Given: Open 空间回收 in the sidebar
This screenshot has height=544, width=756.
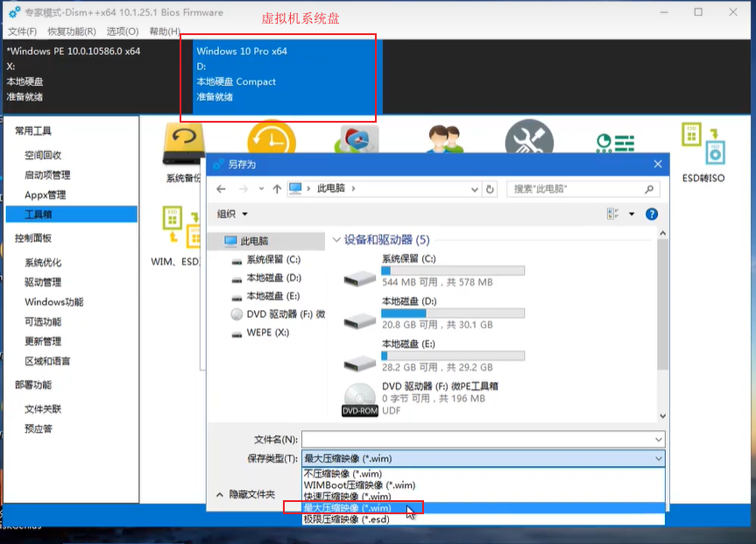Looking at the screenshot, I should [43, 155].
